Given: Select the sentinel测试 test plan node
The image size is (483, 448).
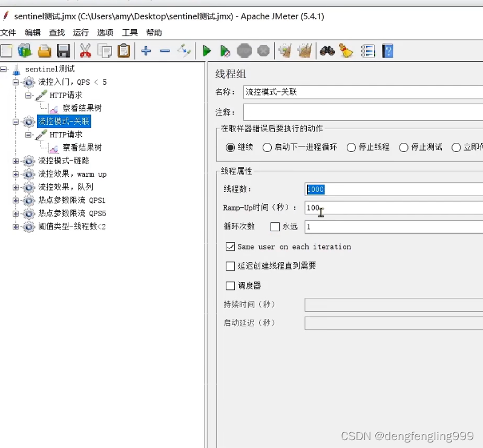Looking at the screenshot, I should coord(50,69).
